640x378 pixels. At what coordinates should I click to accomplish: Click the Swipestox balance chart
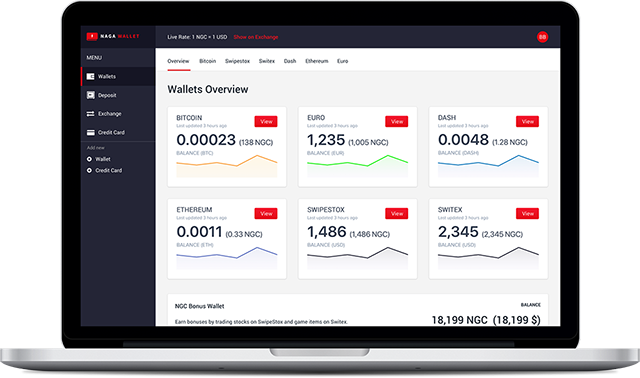click(x=357, y=258)
